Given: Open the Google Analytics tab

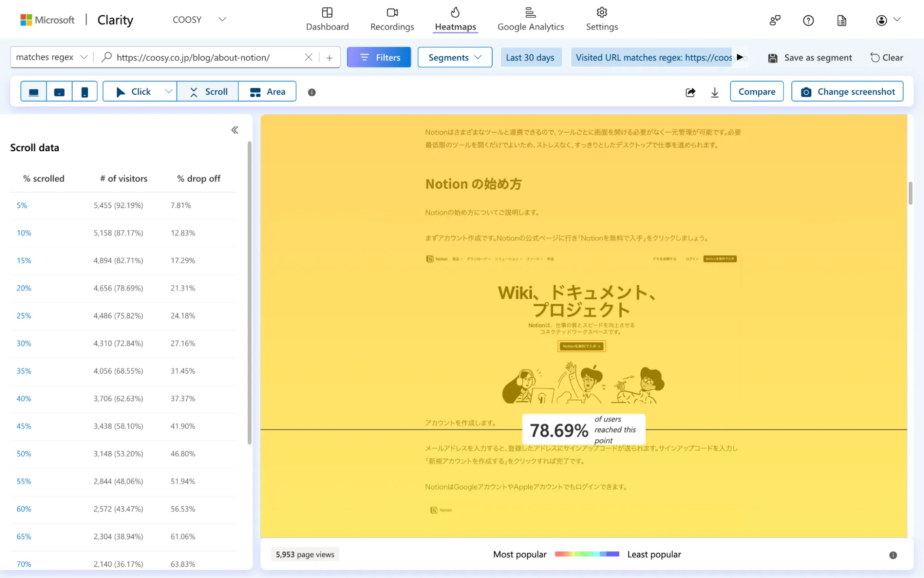Looking at the screenshot, I should 531,19.
